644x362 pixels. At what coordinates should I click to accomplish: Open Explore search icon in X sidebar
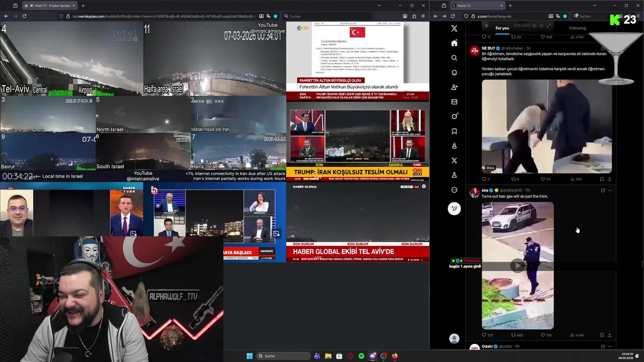(454, 58)
